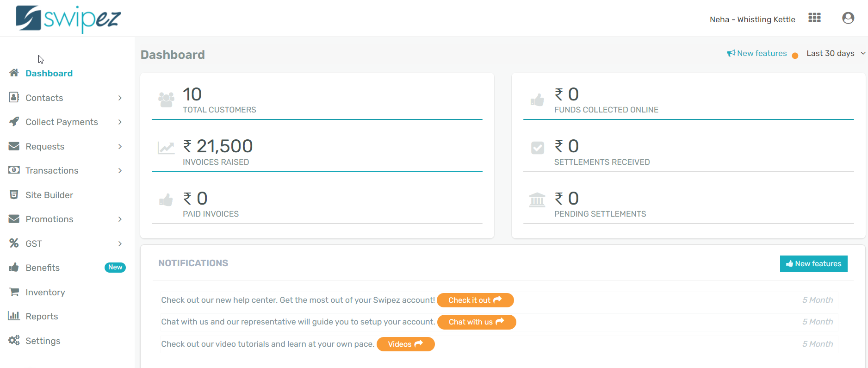Open the user profile avatar icon
The height and width of the screenshot is (368, 868).
point(848,18)
